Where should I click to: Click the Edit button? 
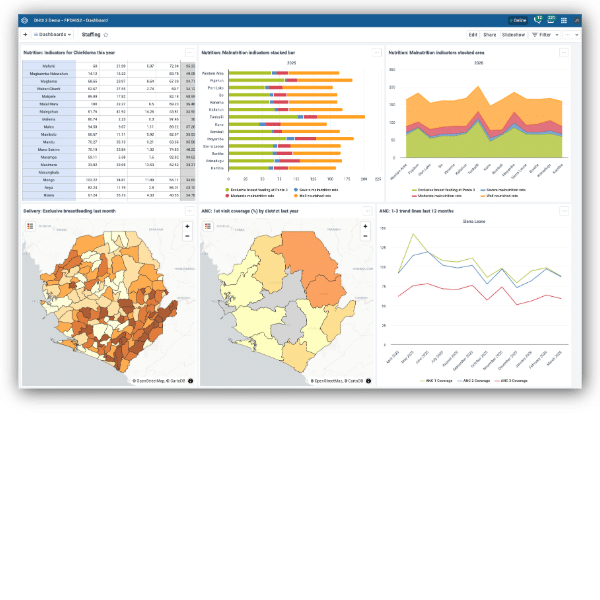(472, 34)
